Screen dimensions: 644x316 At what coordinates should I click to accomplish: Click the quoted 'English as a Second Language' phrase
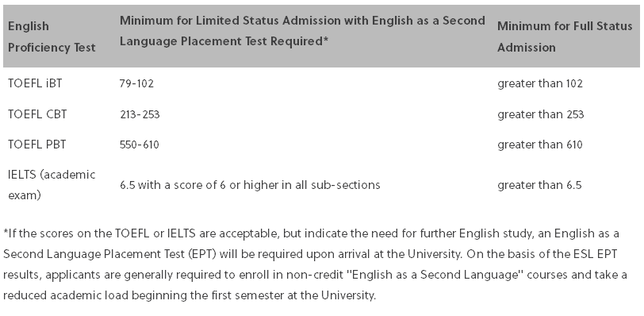point(435,275)
